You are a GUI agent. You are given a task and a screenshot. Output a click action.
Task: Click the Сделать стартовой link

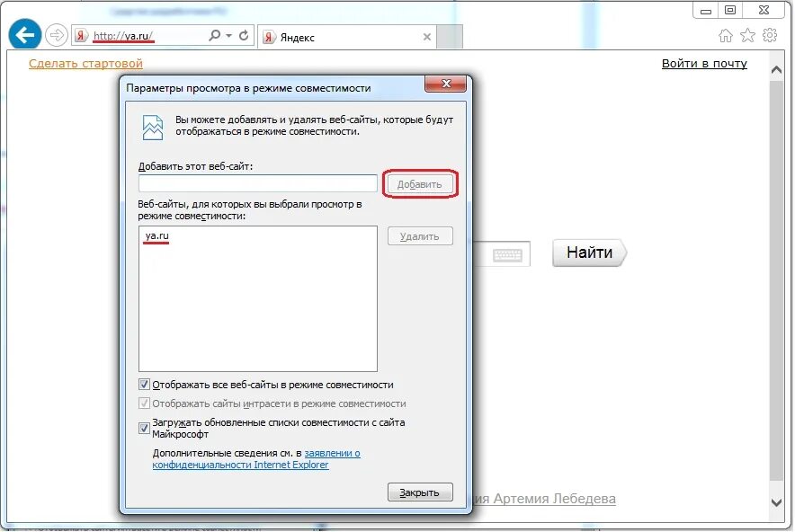85,63
